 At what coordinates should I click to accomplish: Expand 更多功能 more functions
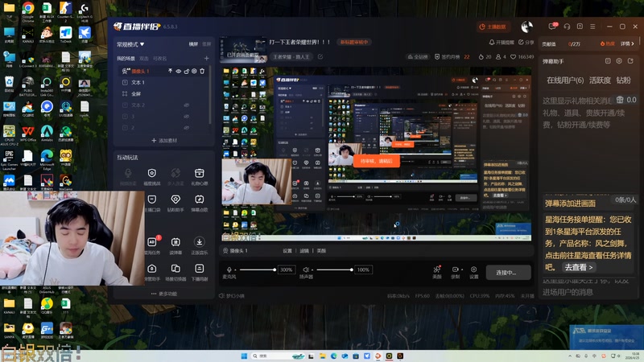(164, 294)
